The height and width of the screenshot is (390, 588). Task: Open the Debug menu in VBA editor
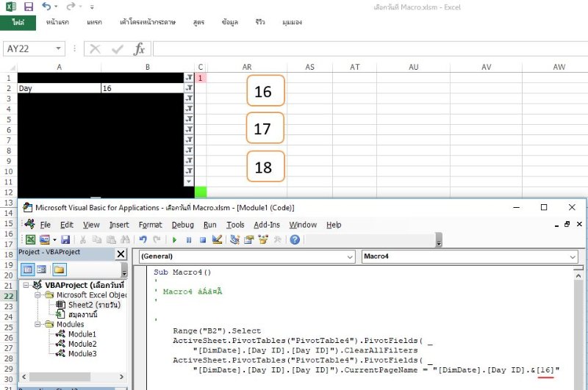pyautogui.click(x=182, y=225)
